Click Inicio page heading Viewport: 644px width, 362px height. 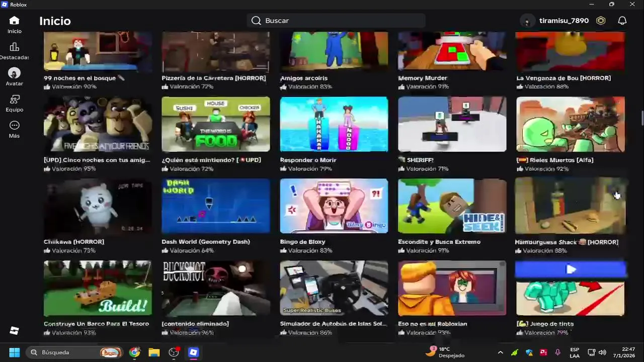(x=55, y=21)
